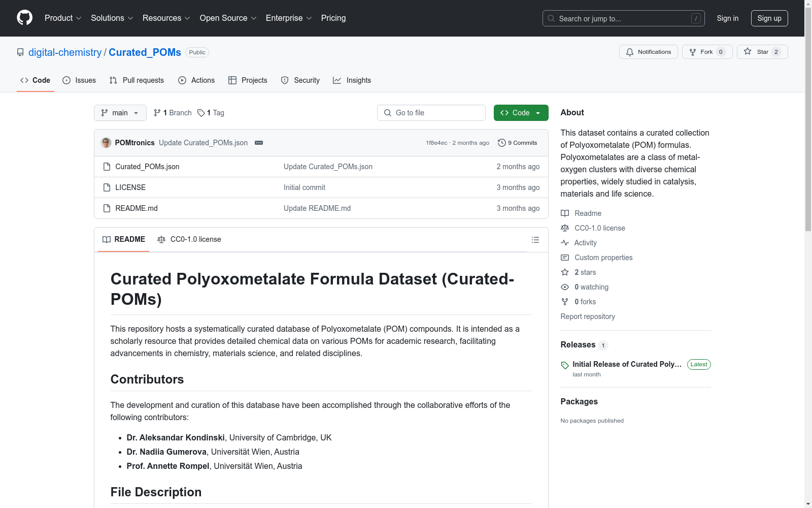Click the commit details ellipsis icon
The image size is (812, 508).
pyautogui.click(x=259, y=143)
